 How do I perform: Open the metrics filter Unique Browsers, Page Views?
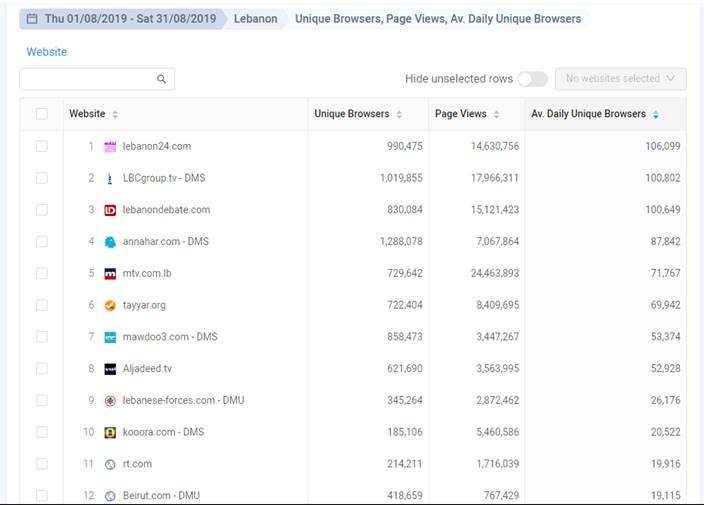438,19
